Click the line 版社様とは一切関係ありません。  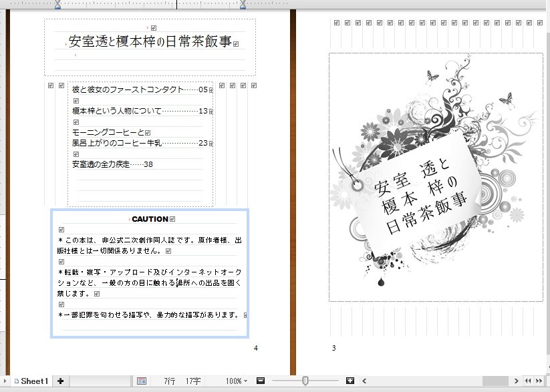coord(110,250)
